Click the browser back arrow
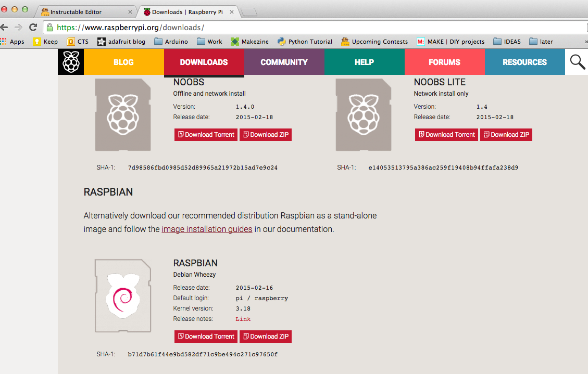The image size is (588, 374). 4,27
